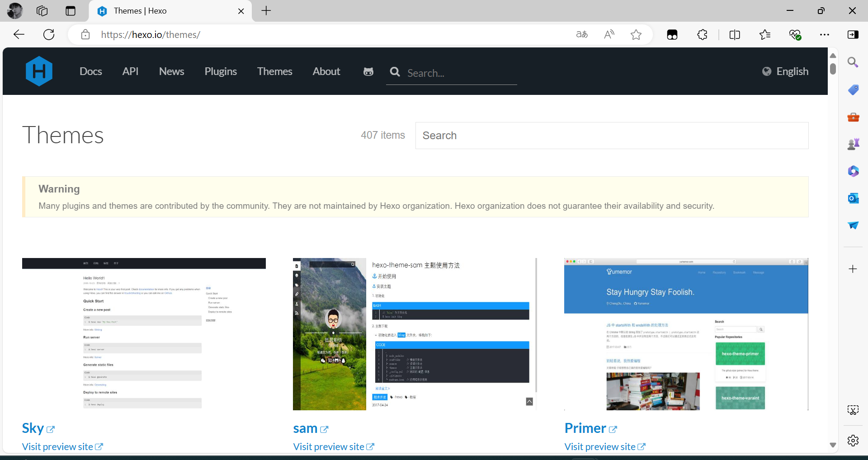Open Edge sidebar Outlook icon
868x460 pixels.
click(853, 198)
